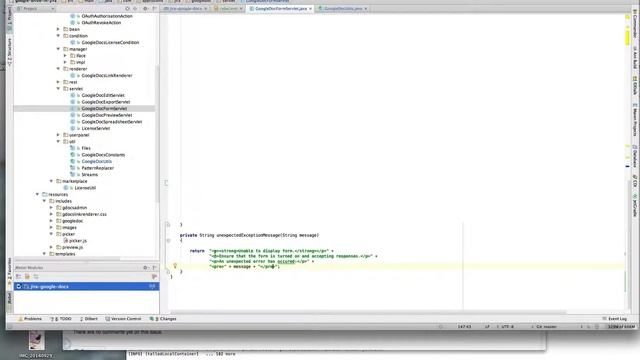Open GoogleDocsConstants class in util

click(103, 155)
